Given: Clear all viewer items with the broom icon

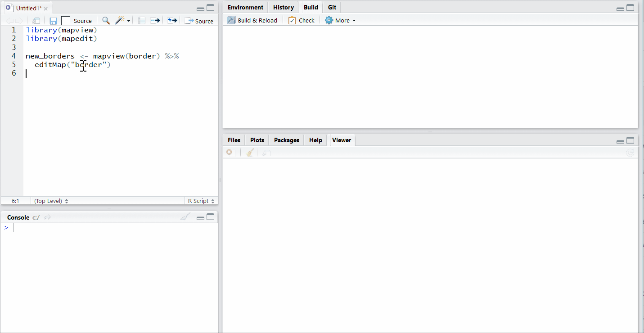Looking at the screenshot, I should tap(249, 152).
